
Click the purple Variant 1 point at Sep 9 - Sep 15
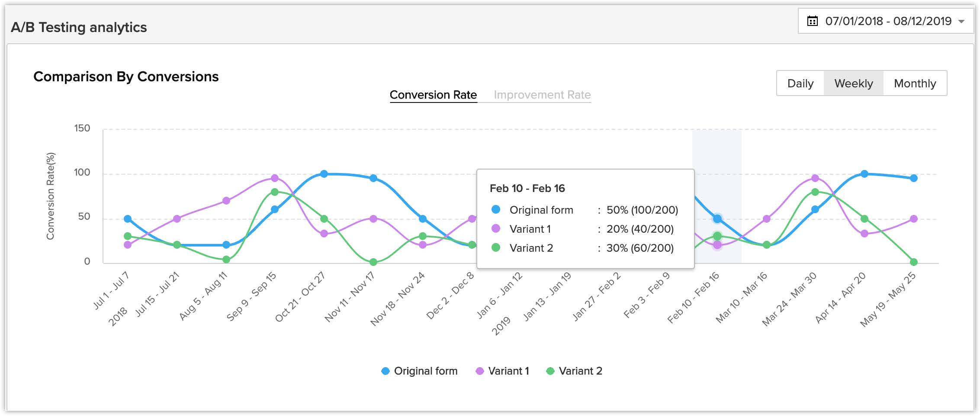275,178
